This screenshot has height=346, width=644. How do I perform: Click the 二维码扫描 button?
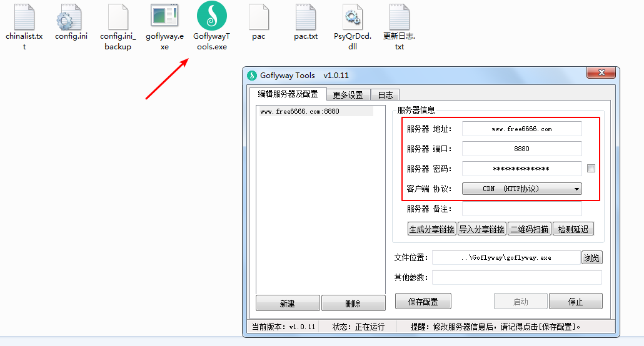click(x=530, y=229)
